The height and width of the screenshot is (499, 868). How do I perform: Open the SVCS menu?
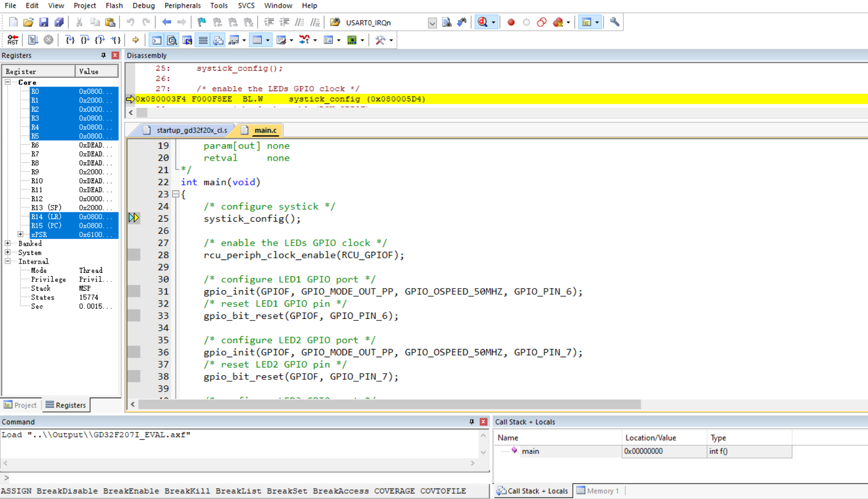pos(246,6)
